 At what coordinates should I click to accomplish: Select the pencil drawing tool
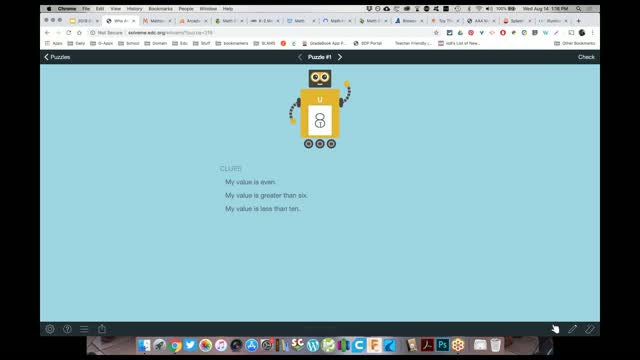coord(573,329)
